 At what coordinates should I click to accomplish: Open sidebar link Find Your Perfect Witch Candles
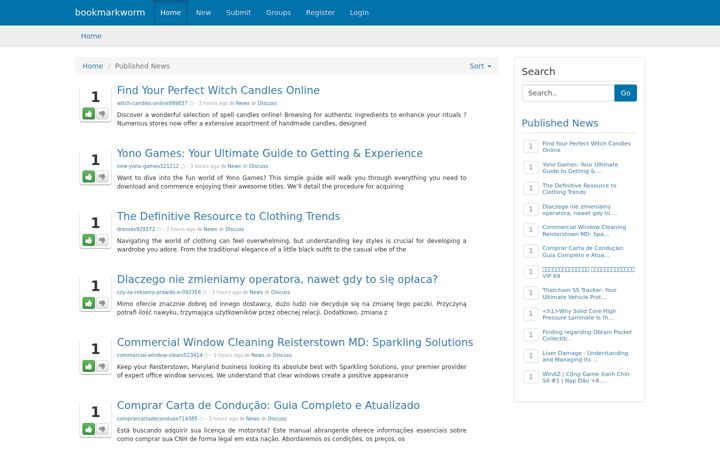586,147
